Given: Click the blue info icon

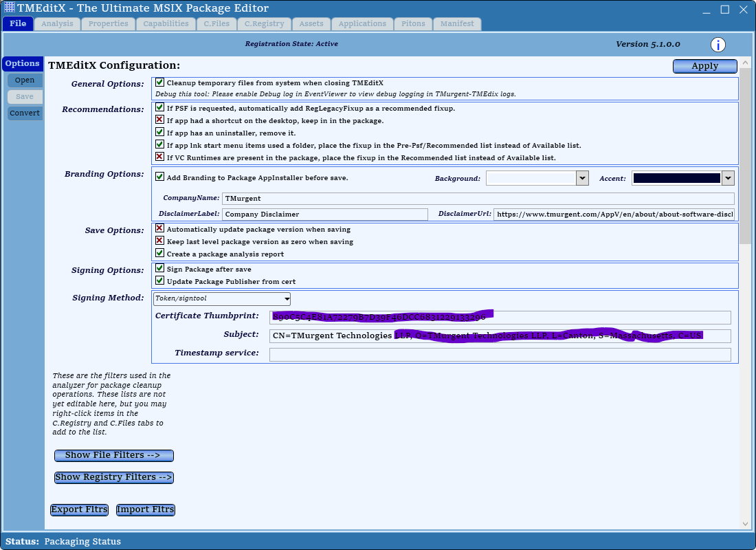Looking at the screenshot, I should (x=718, y=45).
